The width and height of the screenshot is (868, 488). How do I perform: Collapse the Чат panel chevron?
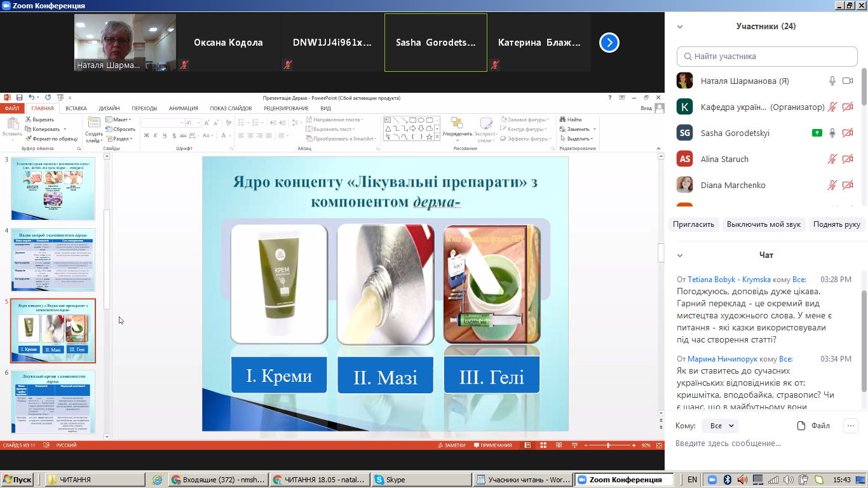coord(680,255)
